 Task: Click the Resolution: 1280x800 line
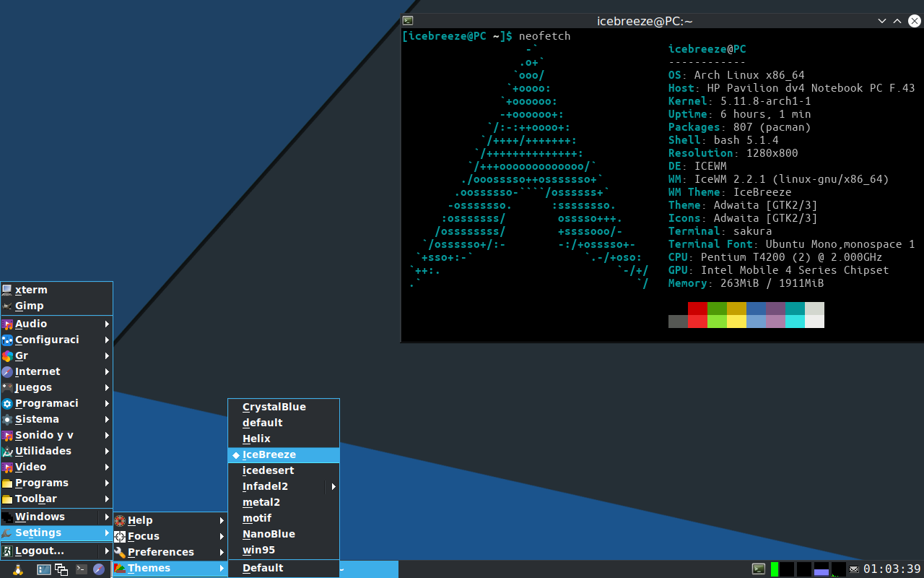pyautogui.click(x=733, y=153)
